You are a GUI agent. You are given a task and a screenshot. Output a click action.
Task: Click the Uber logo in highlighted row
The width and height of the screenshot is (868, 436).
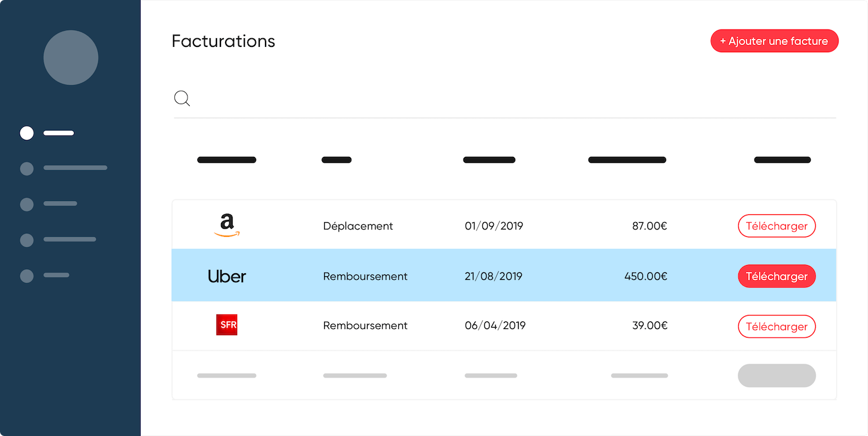(x=227, y=276)
